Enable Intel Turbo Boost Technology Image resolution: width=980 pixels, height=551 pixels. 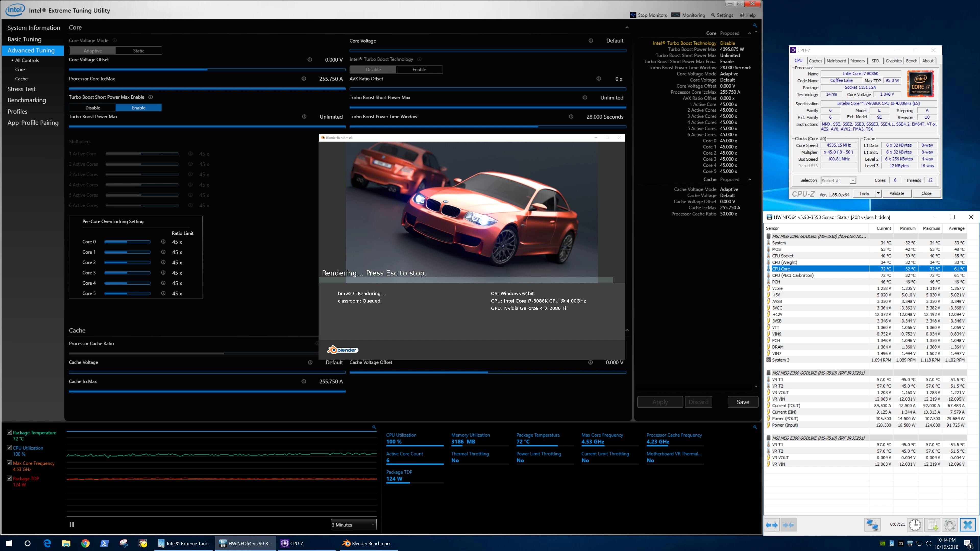419,70
